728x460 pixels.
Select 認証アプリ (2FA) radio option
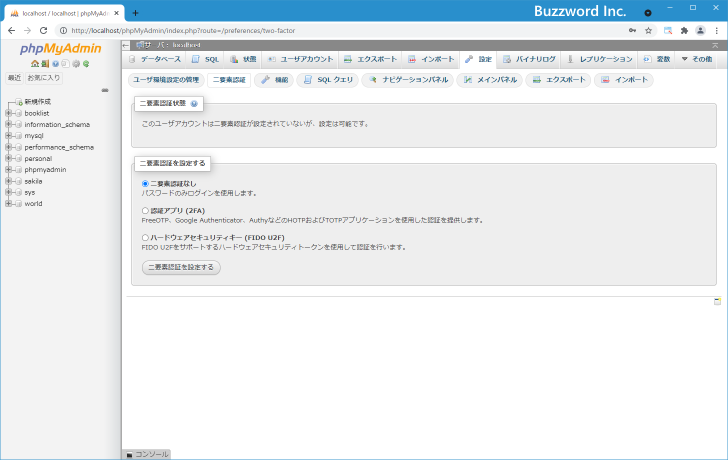145,211
